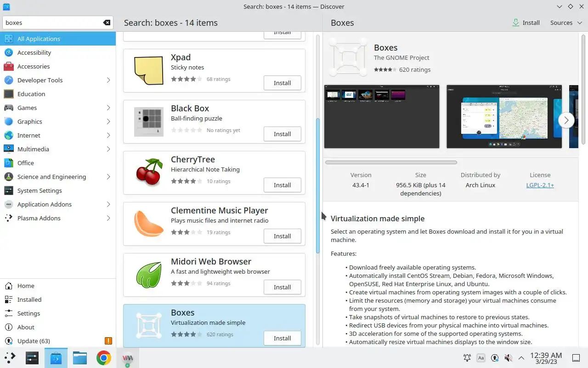Click the Midori green leaf icon
The height and width of the screenshot is (368, 588).
[x=148, y=275]
